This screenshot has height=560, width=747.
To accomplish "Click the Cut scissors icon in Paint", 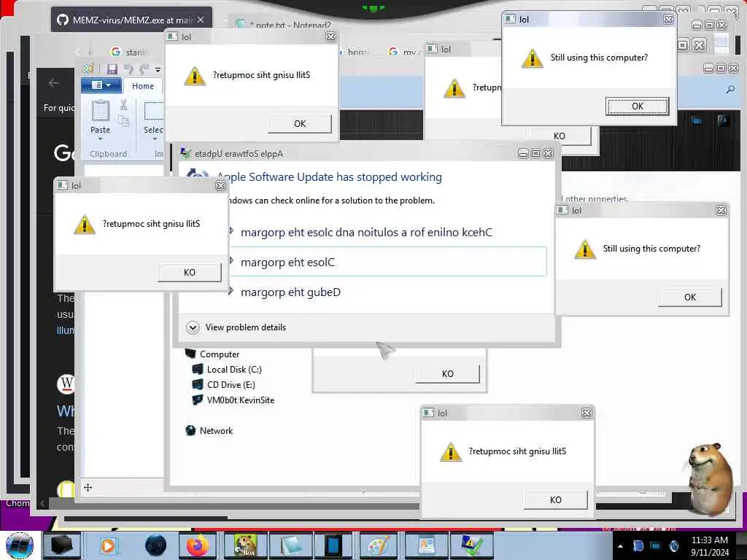I will point(123,104).
